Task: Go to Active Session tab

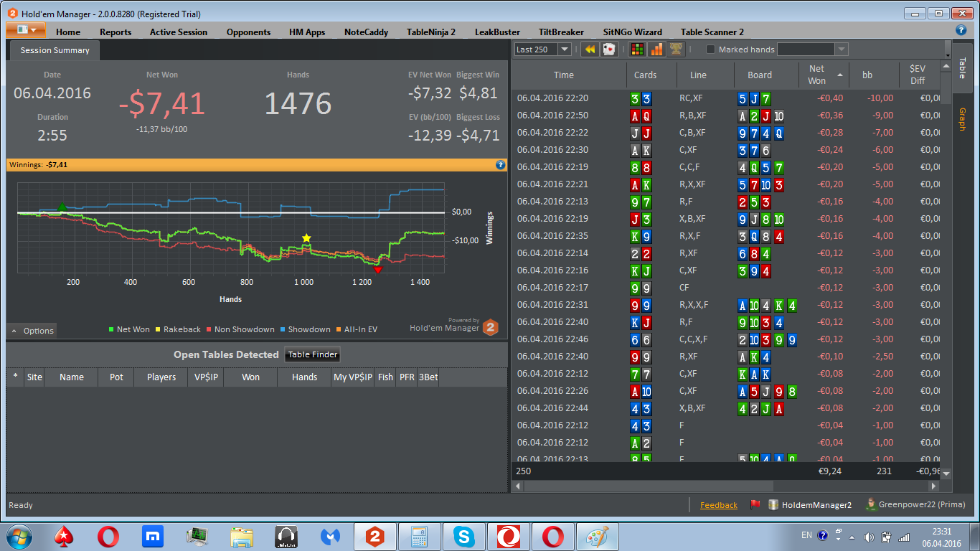Action: pos(179,32)
